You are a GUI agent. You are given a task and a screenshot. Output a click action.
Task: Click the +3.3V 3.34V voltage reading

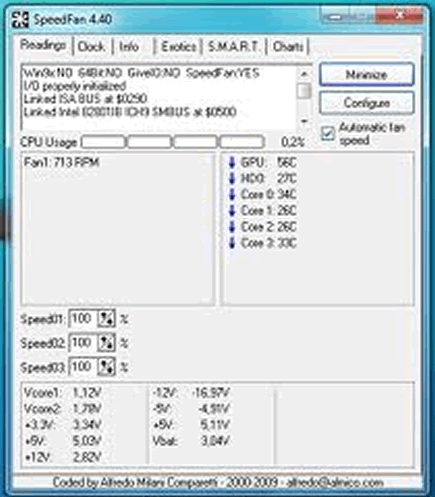tap(62, 425)
